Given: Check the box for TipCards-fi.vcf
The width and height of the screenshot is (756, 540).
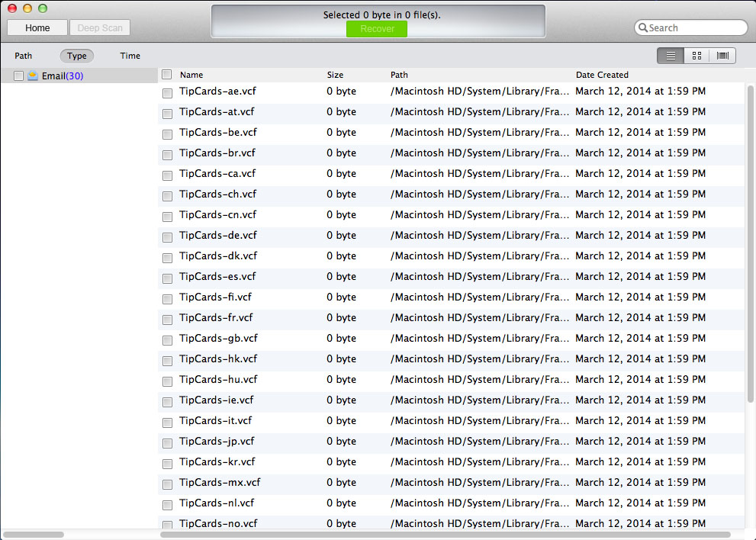Looking at the screenshot, I should point(167,299).
